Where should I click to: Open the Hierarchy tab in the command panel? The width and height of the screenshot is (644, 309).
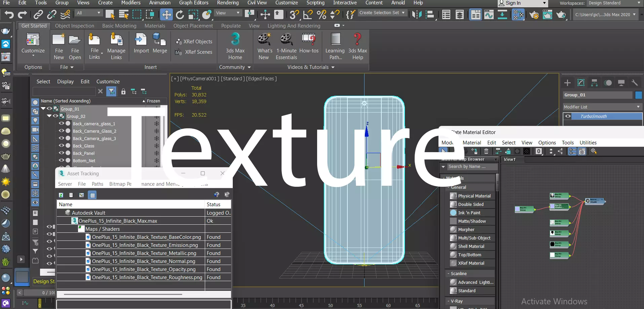(594, 83)
